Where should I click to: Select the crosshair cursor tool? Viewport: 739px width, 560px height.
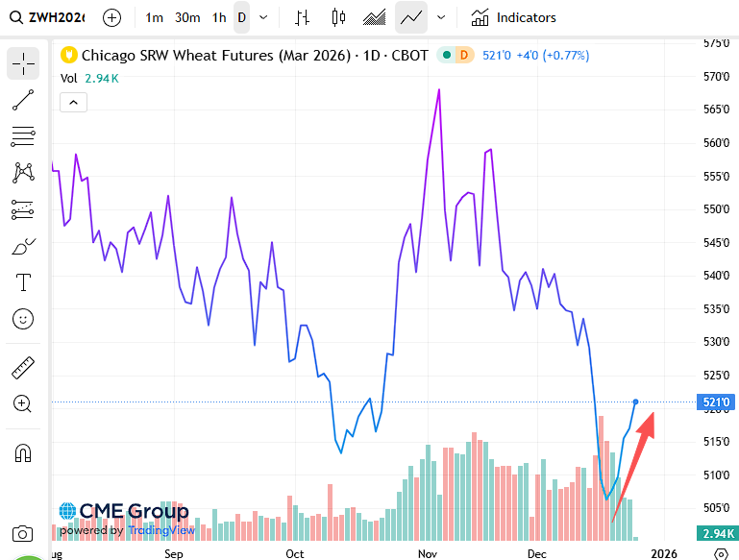[23, 63]
